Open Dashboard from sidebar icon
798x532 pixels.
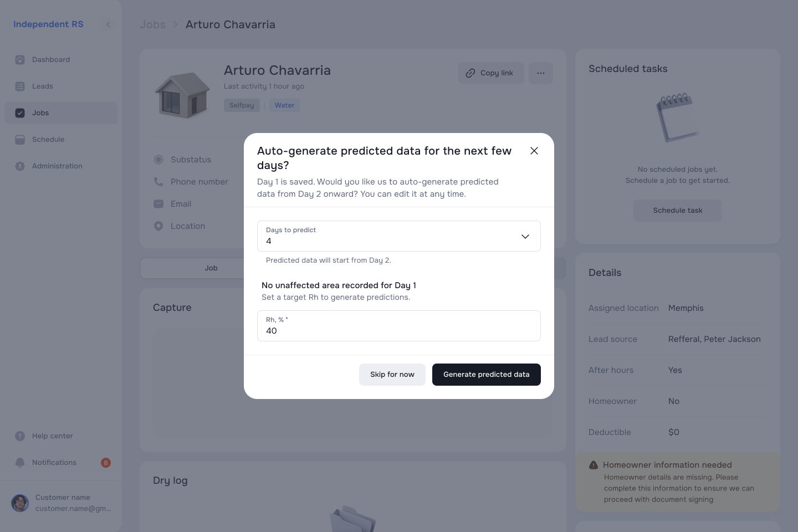20,60
